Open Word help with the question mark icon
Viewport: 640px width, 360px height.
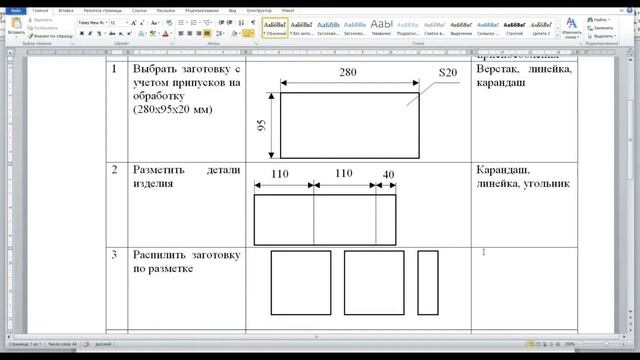tap(629, 11)
